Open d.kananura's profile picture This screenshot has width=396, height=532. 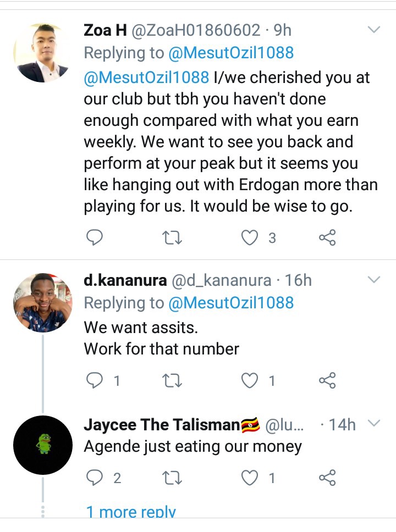click(x=42, y=302)
